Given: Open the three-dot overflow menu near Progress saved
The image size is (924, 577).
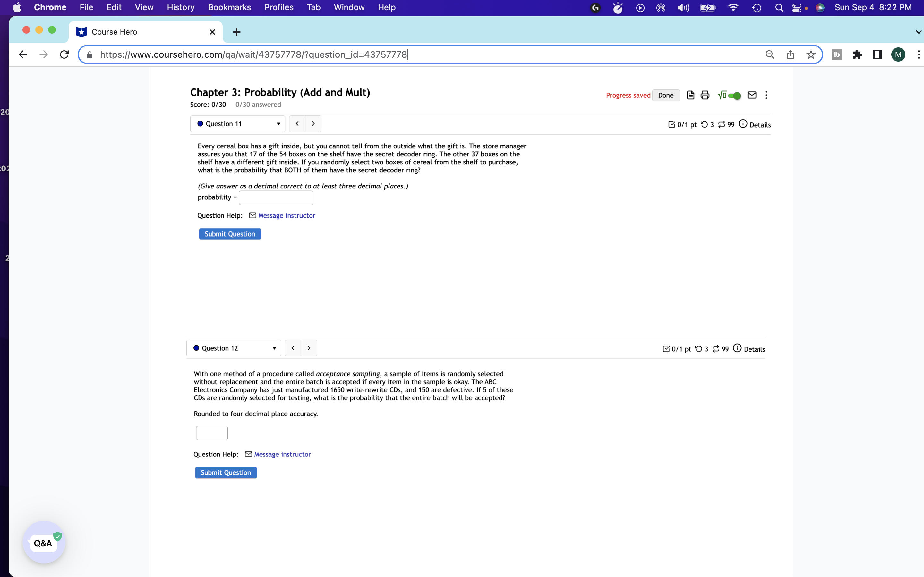Looking at the screenshot, I should pyautogui.click(x=766, y=95).
